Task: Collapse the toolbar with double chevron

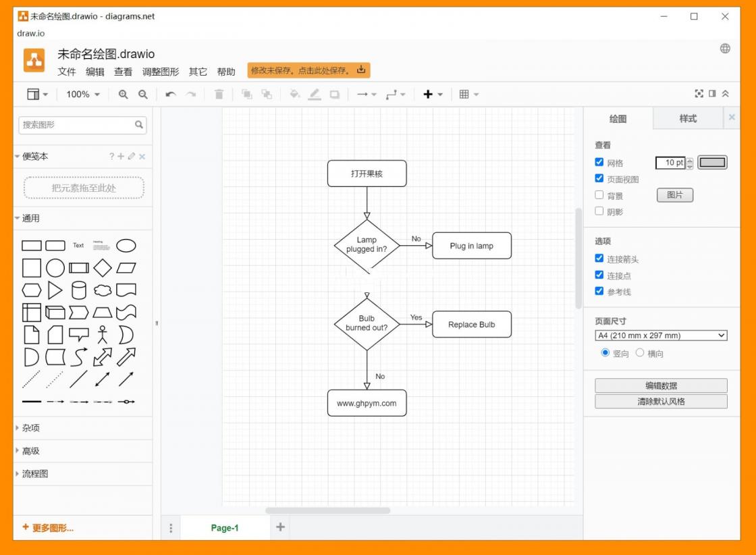Action: click(725, 94)
